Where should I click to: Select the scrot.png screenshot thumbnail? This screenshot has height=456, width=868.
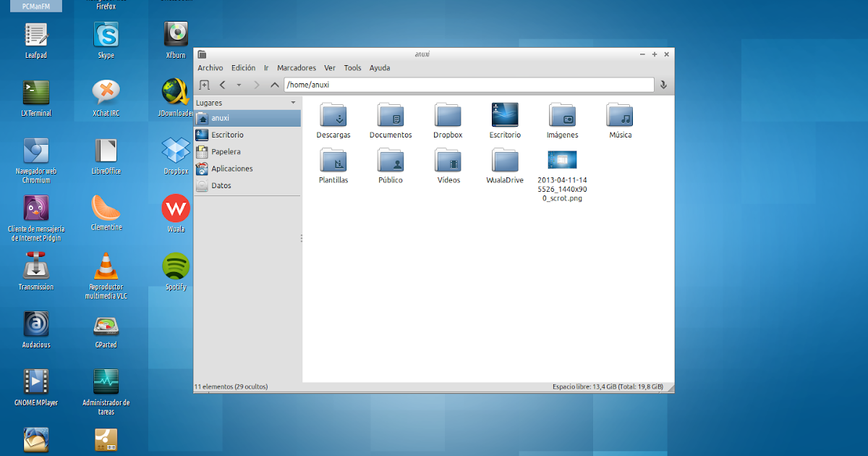[x=562, y=161]
